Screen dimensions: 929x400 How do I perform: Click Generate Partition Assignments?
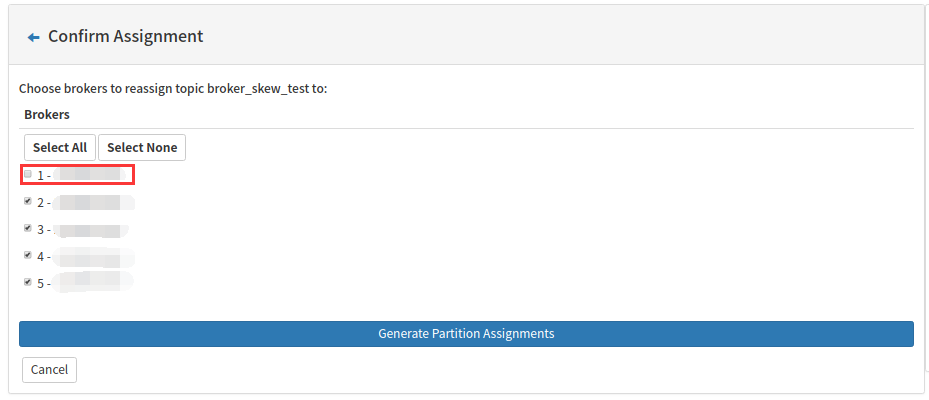click(466, 334)
